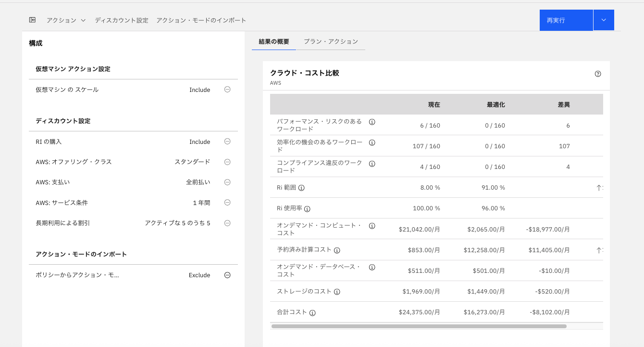Click info icon next to 予約済み計算コスト
644x347 pixels.
[337, 250]
